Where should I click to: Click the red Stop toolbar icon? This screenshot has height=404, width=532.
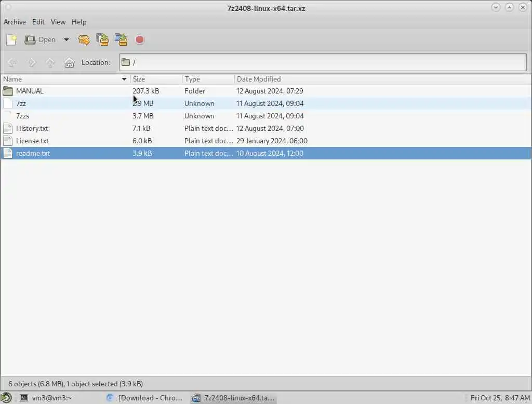click(x=140, y=39)
